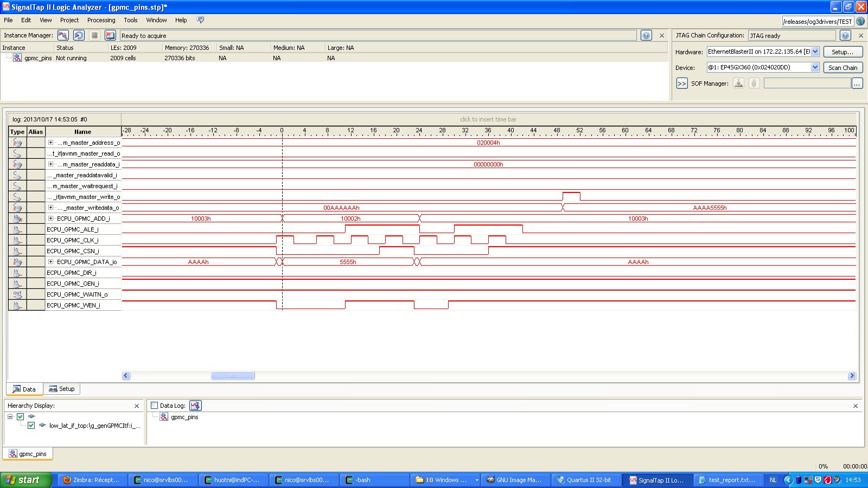868x488 pixels.
Task: Start Autorun Analysis in Instance Manager
Action: [x=79, y=35]
